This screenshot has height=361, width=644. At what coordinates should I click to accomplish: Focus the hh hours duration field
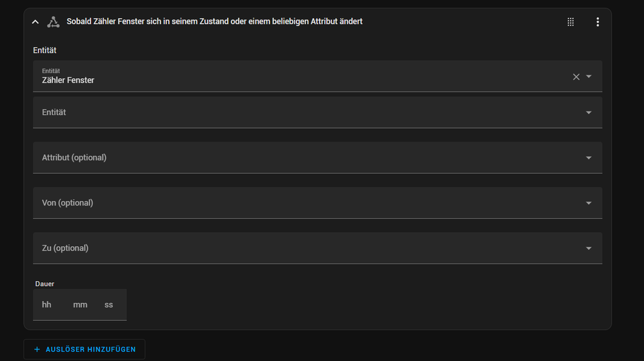click(x=47, y=305)
